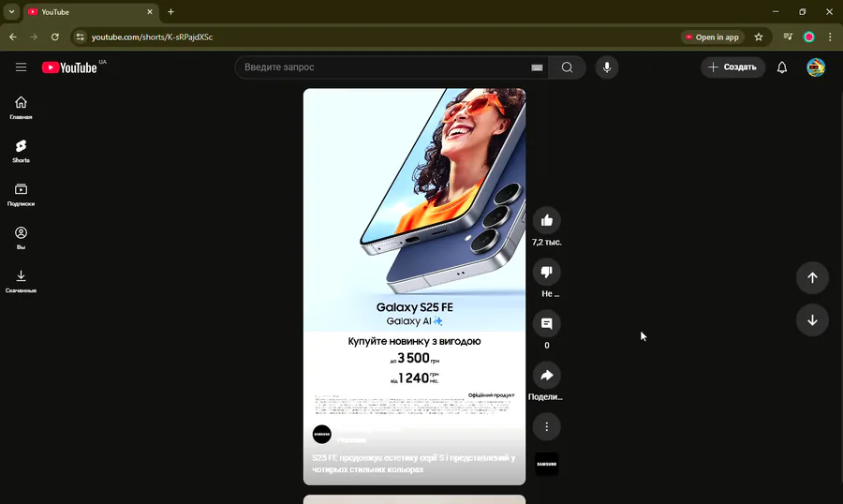Viewport: 843px width, 504px height.
Task: Close the YouTube tab
Action: 150,12
